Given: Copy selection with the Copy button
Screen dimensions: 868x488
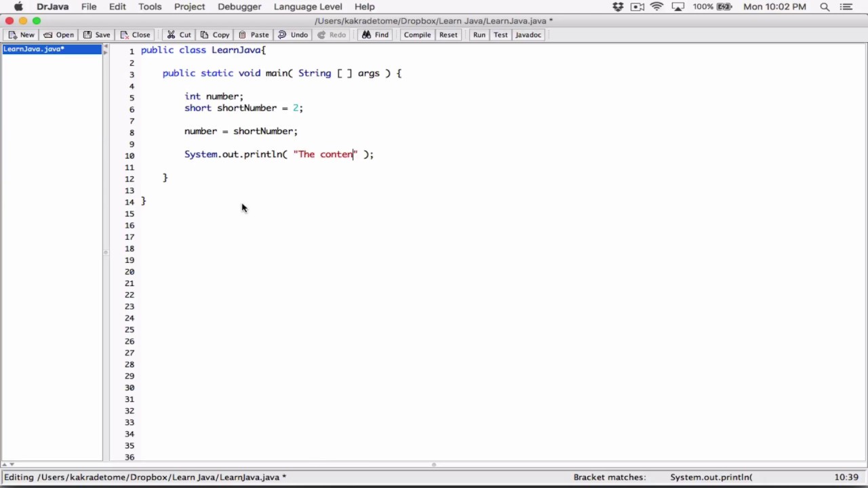Looking at the screenshot, I should 214,35.
